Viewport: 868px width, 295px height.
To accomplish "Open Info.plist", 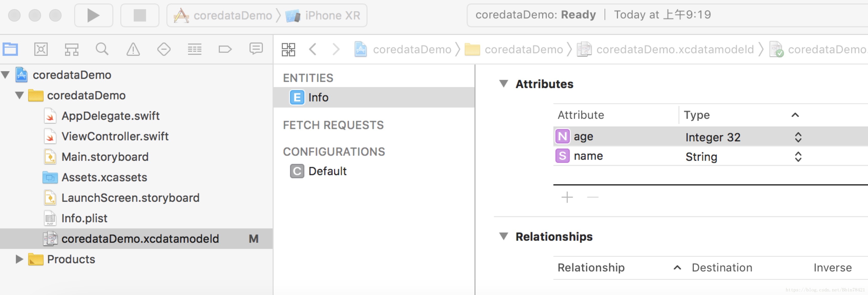I will pos(76,218).
